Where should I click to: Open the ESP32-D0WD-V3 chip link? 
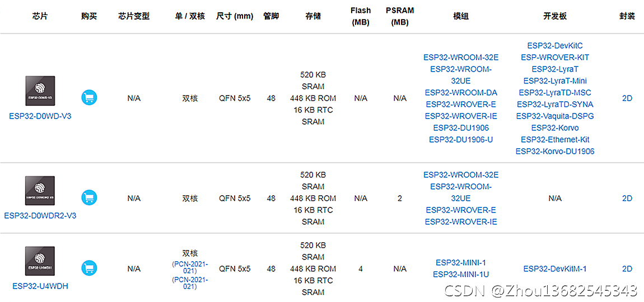point(40,116)
